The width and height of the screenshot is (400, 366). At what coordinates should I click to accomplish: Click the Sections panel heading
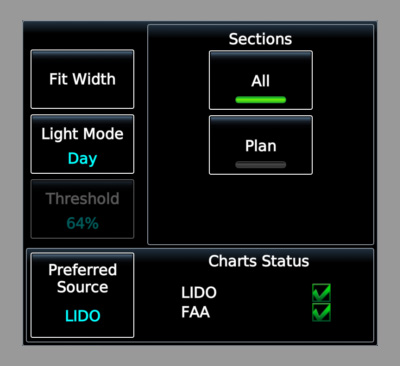click(x=260, y=39)
